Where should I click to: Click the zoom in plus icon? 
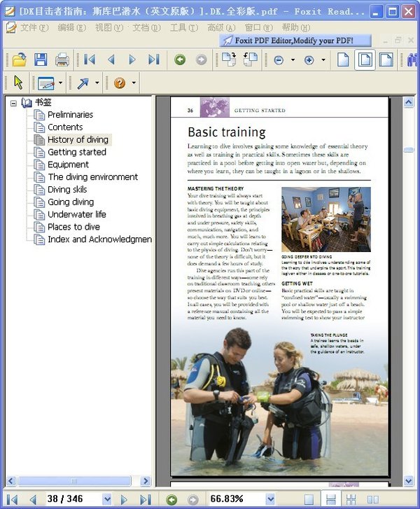(309, 60)
